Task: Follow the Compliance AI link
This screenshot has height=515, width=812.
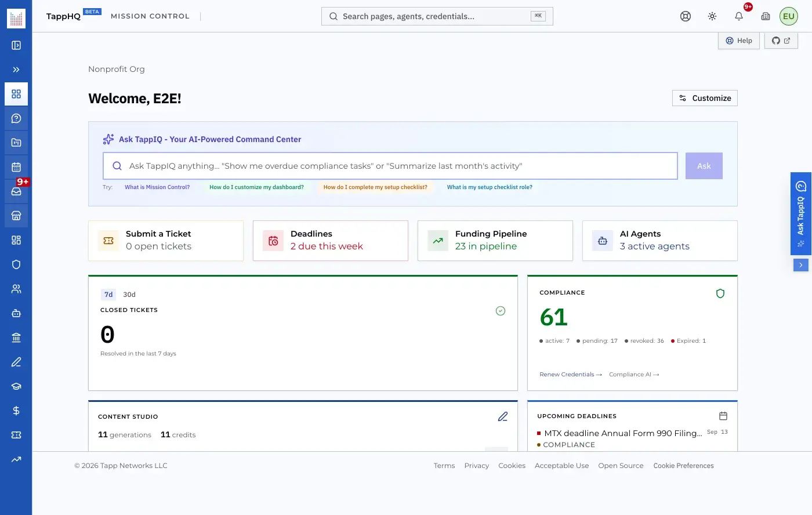Action: click(634, 375)
